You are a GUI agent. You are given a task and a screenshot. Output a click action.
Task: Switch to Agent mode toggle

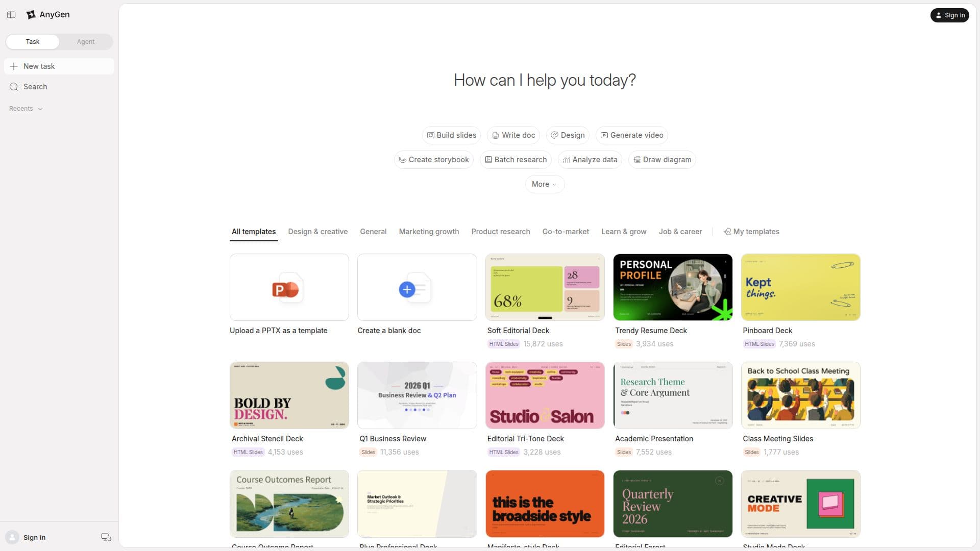coord(86,42)
